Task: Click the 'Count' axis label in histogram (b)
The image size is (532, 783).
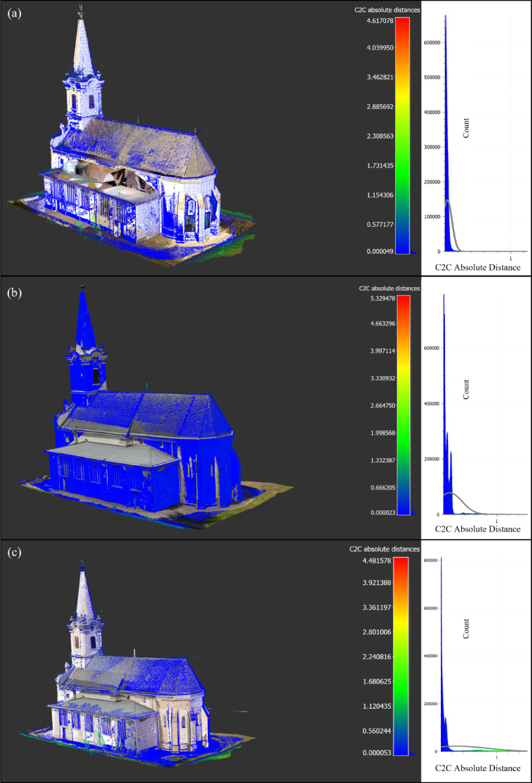Action: tap(466, 389)
